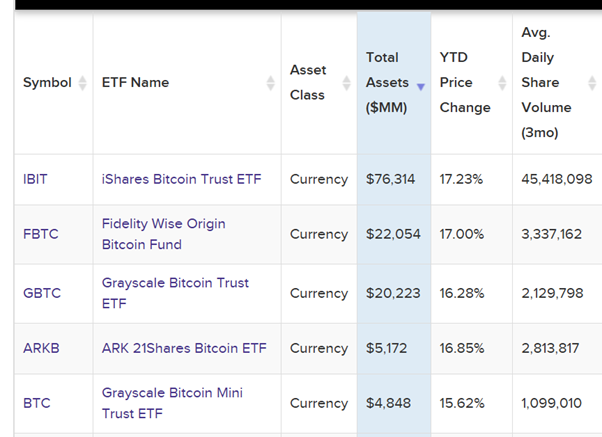This screenshot has width=602, height=437.
Task: Open Grayscale Bitcoin Mini Trust ETF
Action: (172, 403)
